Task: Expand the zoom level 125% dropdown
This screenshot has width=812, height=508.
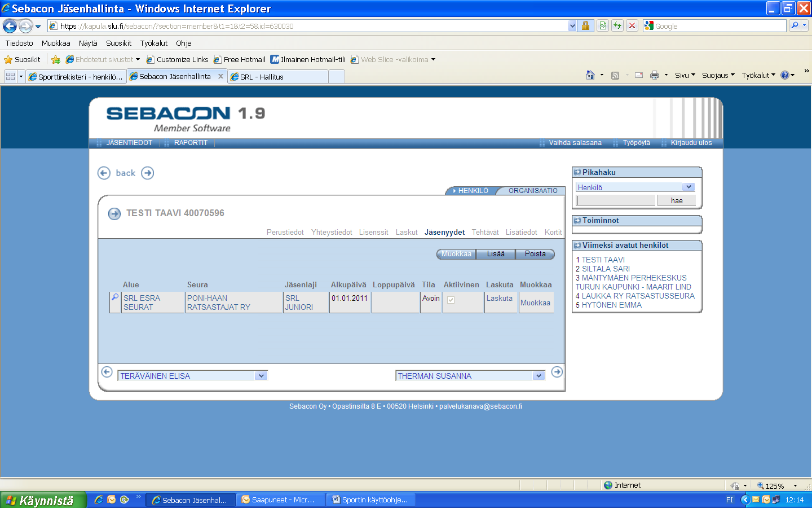Action: [796, 485]
